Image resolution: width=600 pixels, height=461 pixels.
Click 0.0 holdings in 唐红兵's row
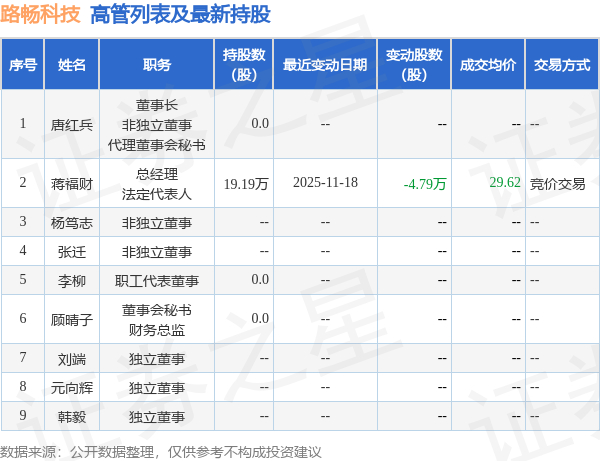(x=260, y=124)
